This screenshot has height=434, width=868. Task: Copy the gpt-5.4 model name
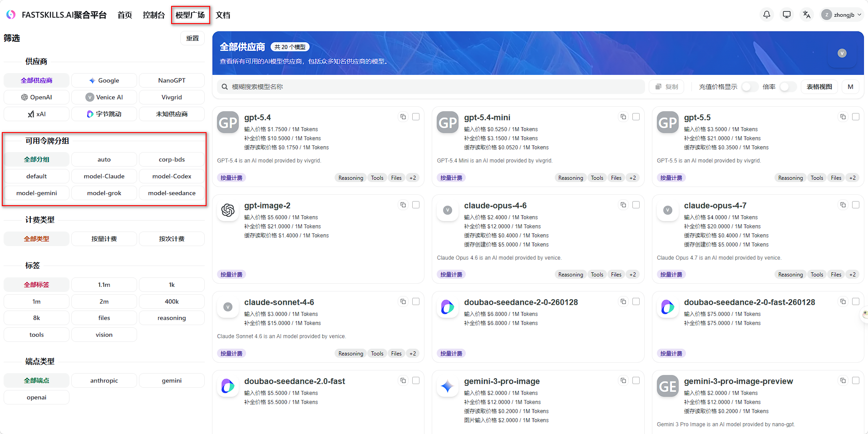click(403, 117)
